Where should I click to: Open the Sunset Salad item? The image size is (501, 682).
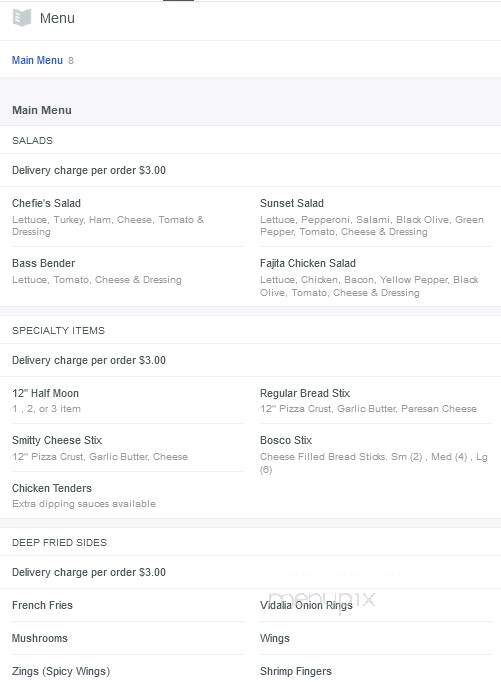point(292,203)
